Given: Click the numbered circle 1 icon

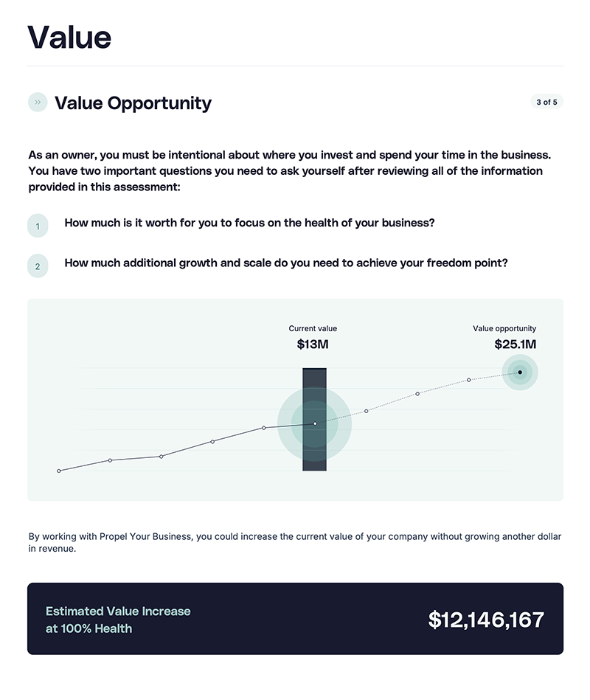Looking at the screenshot, I should pyautogui.click(x=38, y=226).
